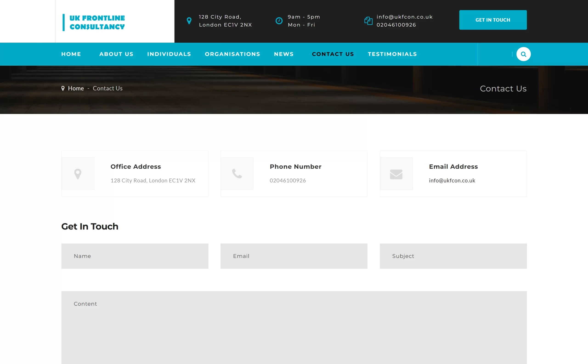The image size is (588, 364).
Task: Select Organisations in the navigation bar
Action: point(232,54)
